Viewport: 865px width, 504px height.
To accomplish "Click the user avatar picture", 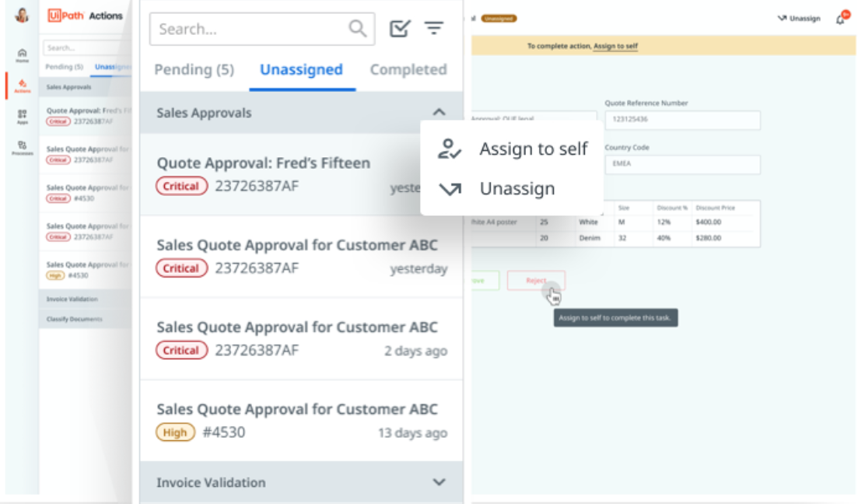I will pos(22,16).
